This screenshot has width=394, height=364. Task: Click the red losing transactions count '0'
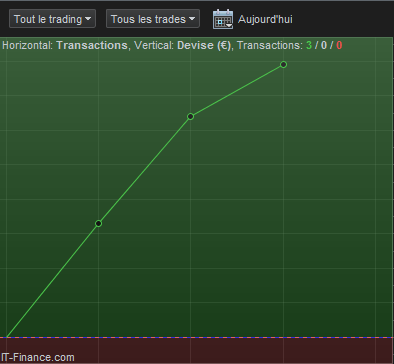click(x=339, y=45)
